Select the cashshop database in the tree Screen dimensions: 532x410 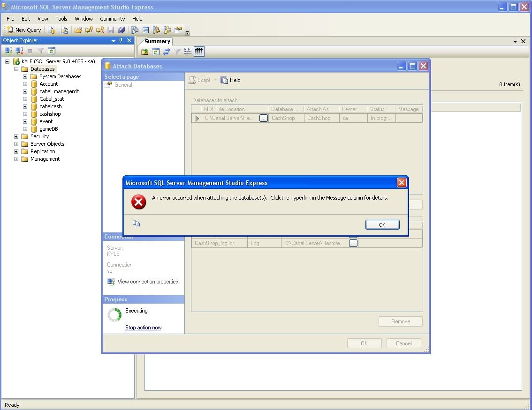coord(50,114)
